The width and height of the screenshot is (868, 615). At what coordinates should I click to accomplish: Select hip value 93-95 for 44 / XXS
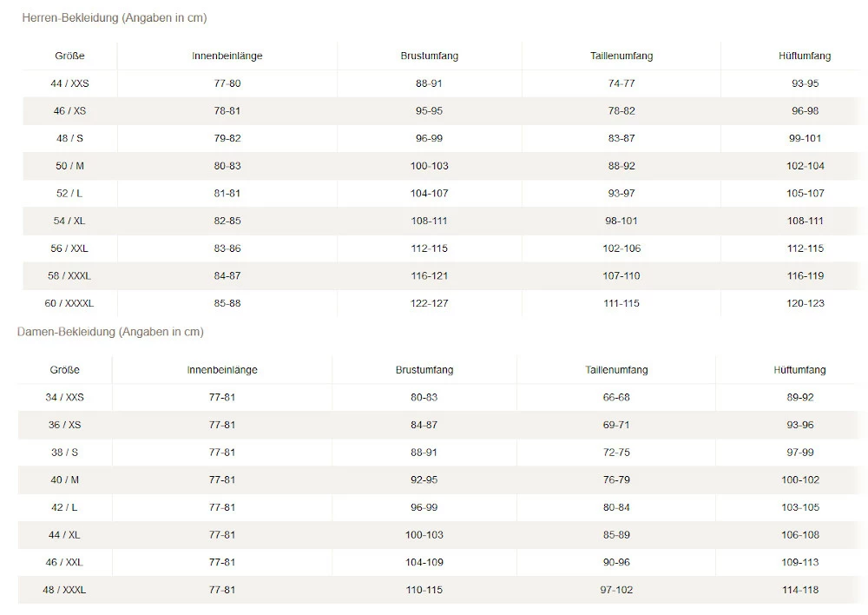[x=805, y=83]
